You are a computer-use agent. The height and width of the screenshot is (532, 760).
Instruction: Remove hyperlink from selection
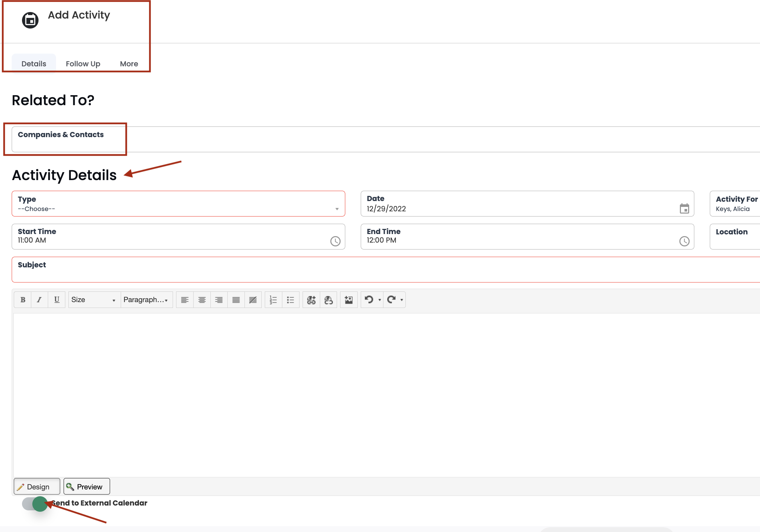click(x=328, y=300)
